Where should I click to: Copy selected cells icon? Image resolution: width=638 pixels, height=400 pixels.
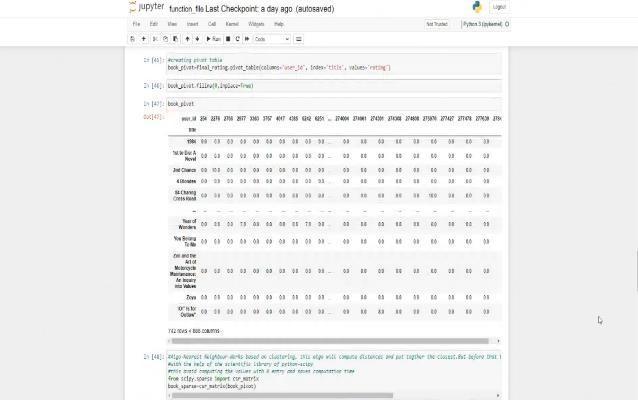point(165,39)
